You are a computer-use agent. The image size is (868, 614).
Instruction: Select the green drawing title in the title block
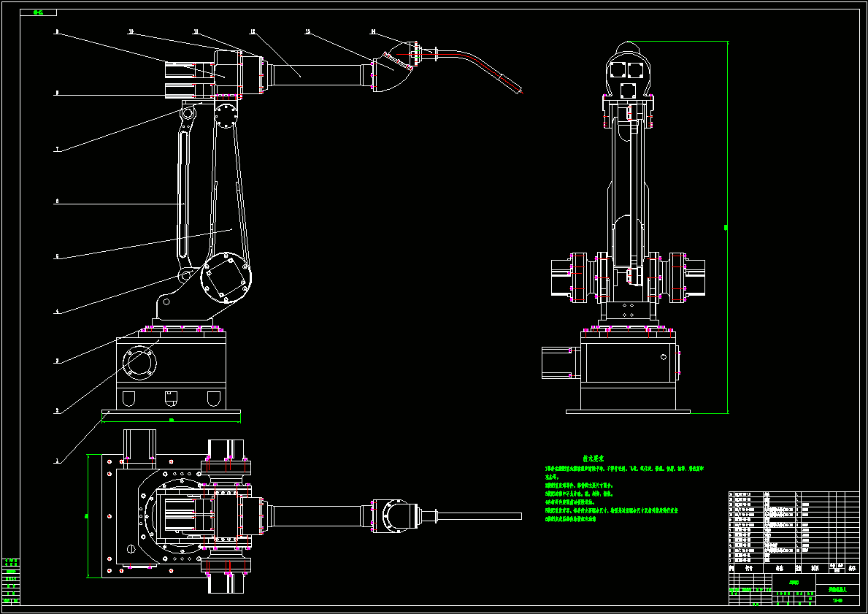click(x=837, y=590)
